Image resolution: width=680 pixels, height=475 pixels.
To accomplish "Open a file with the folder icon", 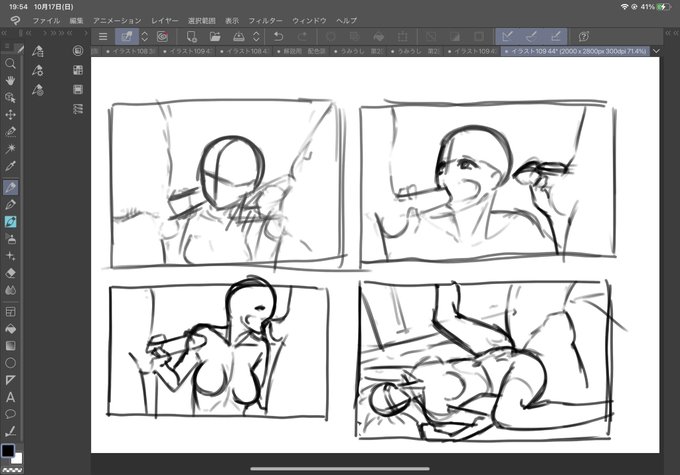I will coord(215,36).
